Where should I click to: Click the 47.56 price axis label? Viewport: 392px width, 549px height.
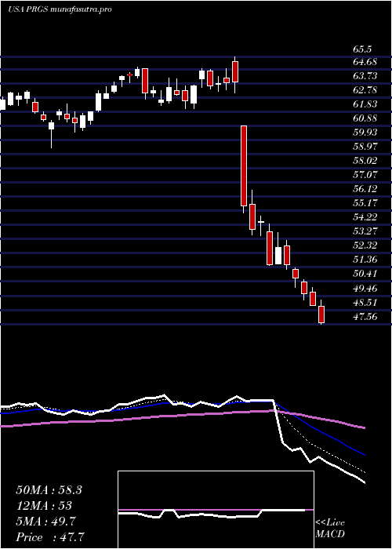tap(365, 317)
